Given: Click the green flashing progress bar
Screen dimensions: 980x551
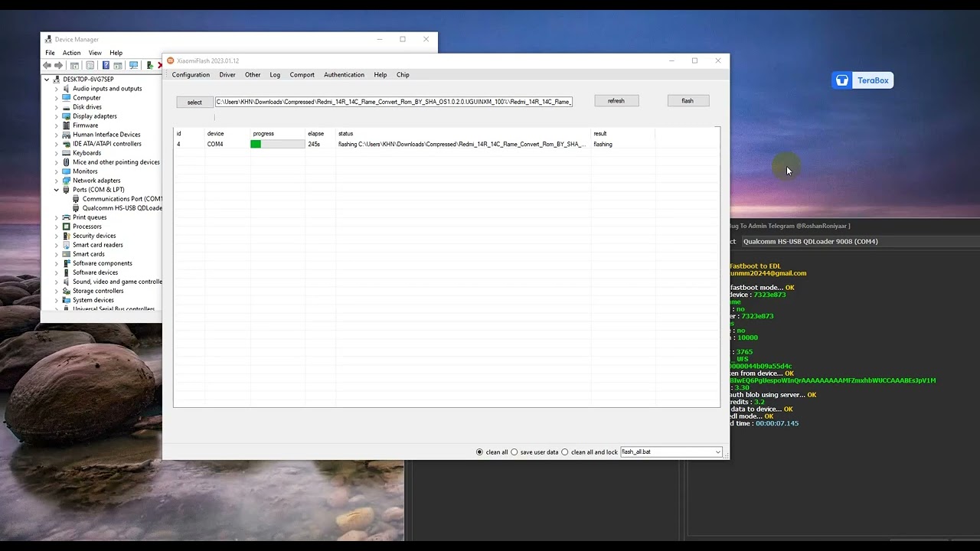Looking at the screenshot, I should [277, 144].
